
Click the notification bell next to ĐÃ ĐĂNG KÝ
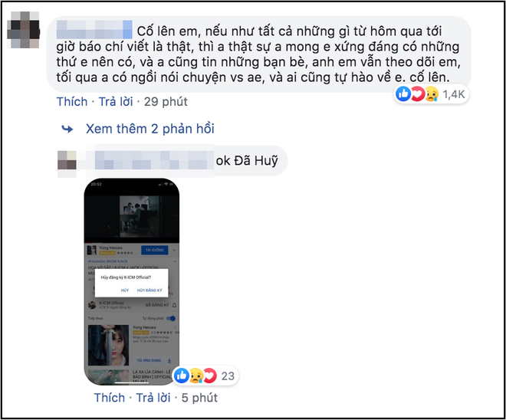point(174,305)
